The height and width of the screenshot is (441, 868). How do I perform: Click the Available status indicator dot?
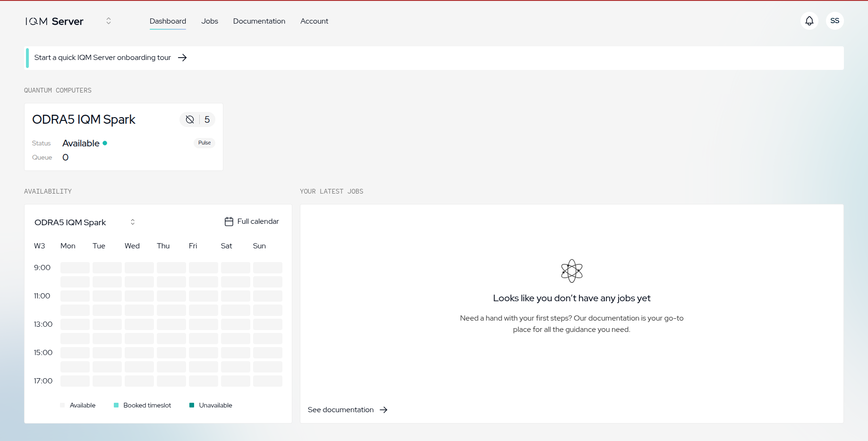point(104,143)
